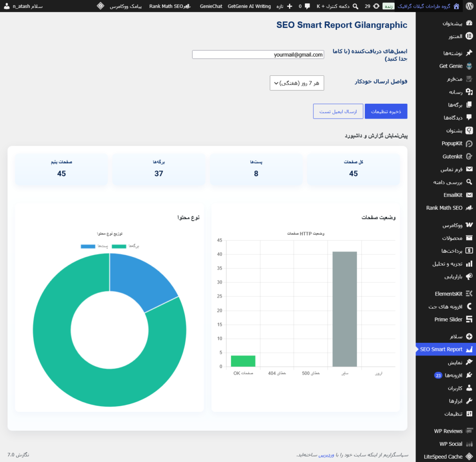The width and height of the screenshot is (476, 462).
Task: Click the send test email button
Action: tap(338, 112)
